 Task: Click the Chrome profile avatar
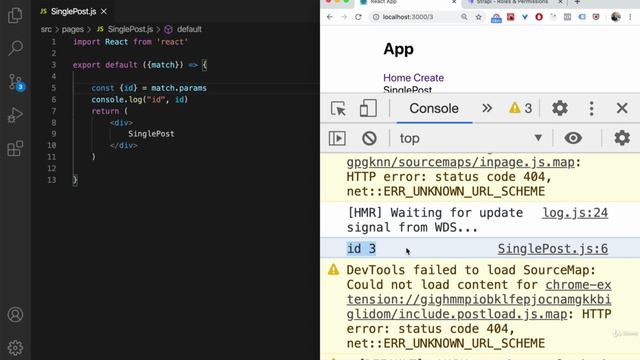(x=616, y=17)
